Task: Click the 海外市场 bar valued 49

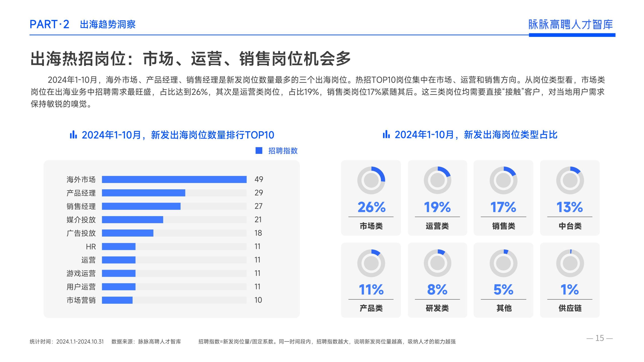Action: tap(174, 179)
